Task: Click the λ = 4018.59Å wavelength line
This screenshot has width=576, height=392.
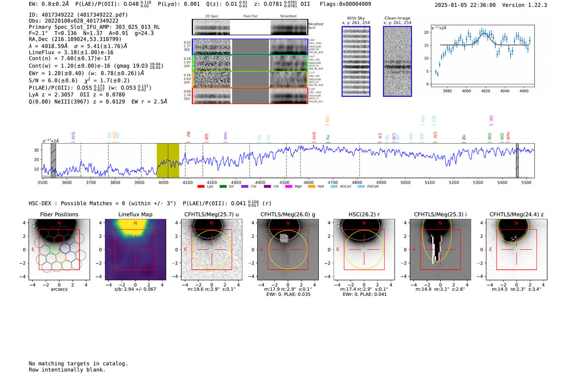Action: click(x=78, y=46)
